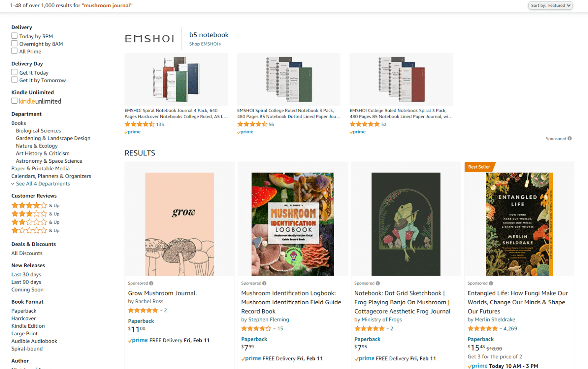Click the EMSHOI brand logo

point(149,38)
